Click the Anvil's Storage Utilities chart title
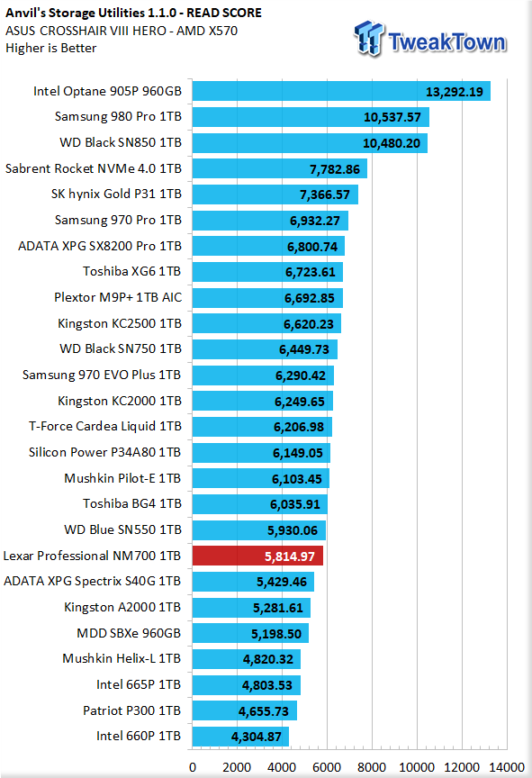This screenshot has width=532, height=778. coord(133,13)
